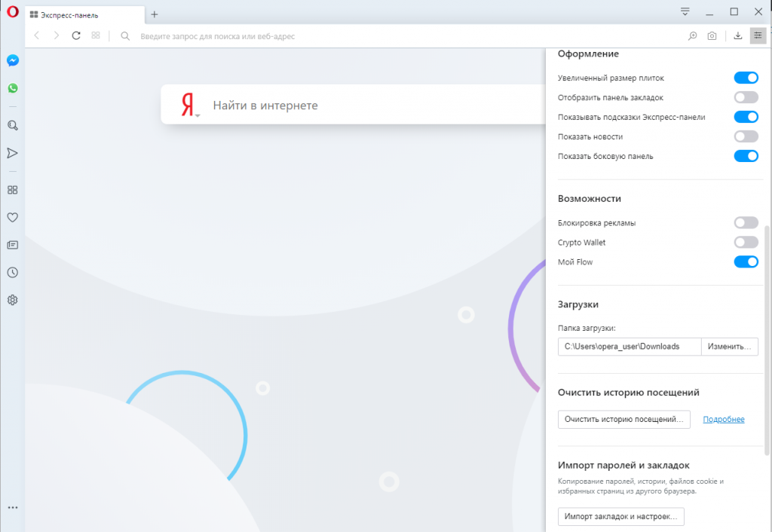Click the 'Изменить...' downloads folder button

point(728,347)
